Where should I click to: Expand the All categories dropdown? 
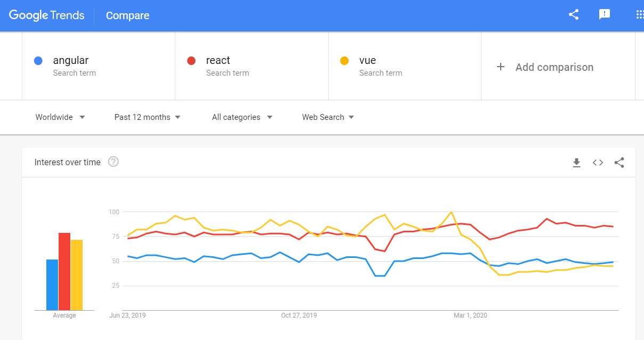click(242, 117)
